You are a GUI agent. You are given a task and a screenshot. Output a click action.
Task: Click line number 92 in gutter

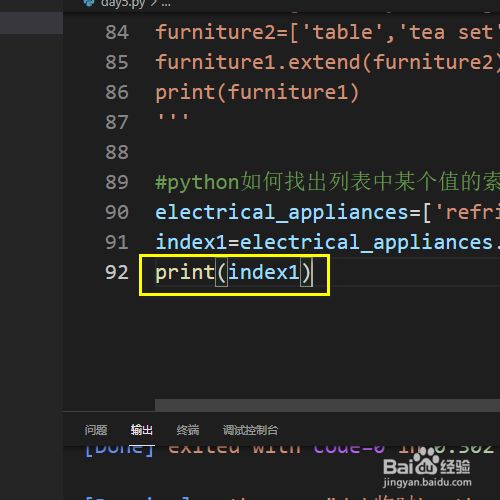coord(117,272)
